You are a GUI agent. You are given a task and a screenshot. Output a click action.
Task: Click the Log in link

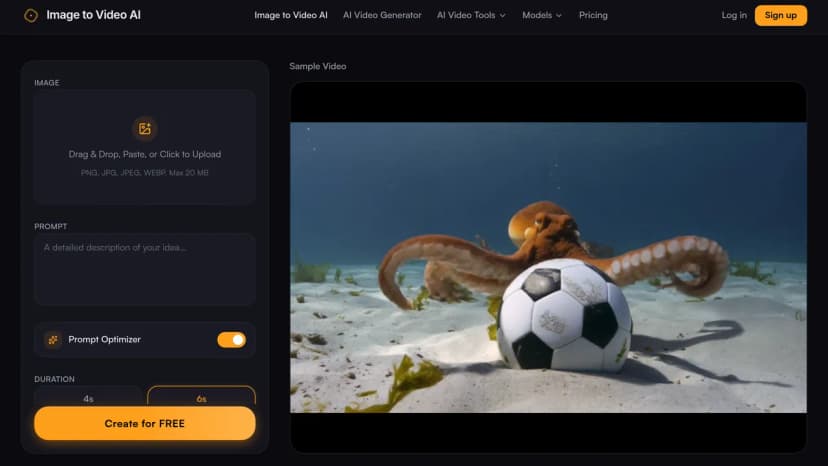tap(734, 15)
